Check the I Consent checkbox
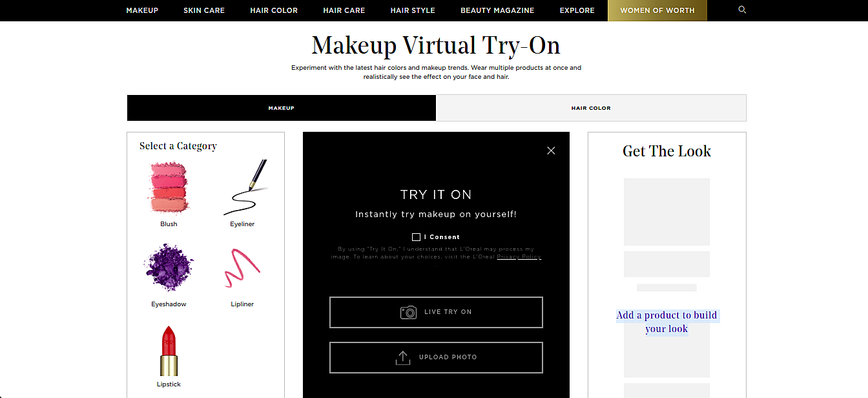868x398 pixels. (x=416, y=237)
